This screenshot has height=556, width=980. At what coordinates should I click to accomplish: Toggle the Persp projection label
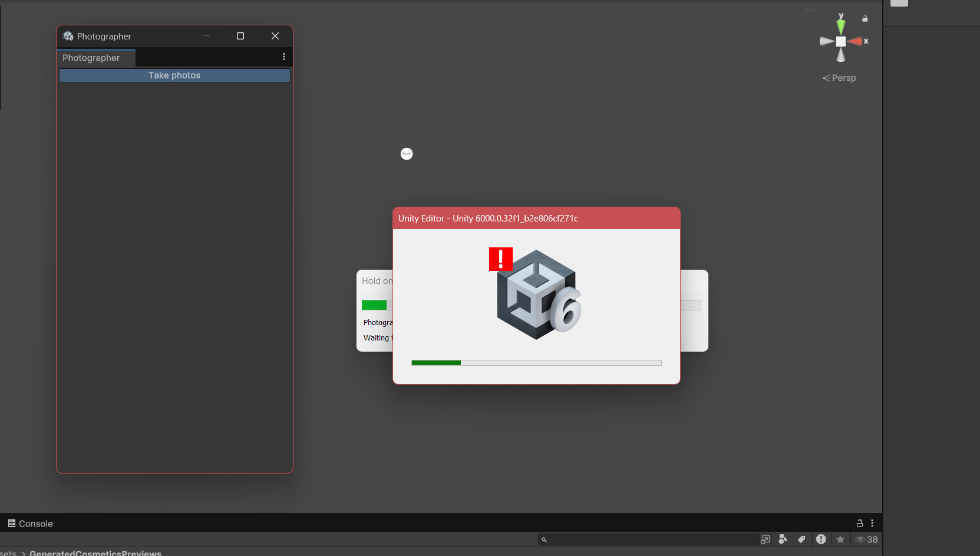point(839,78)
